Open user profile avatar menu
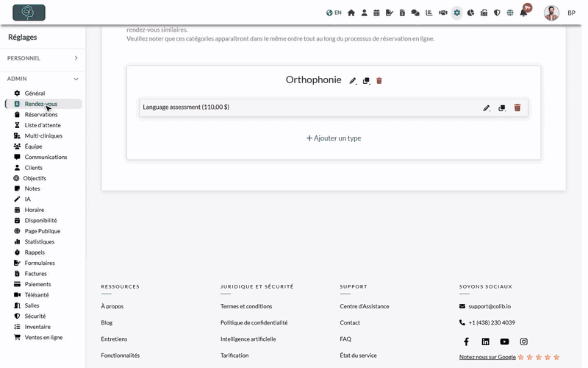This screenshot has width=588, height=368. click(552, 13)
